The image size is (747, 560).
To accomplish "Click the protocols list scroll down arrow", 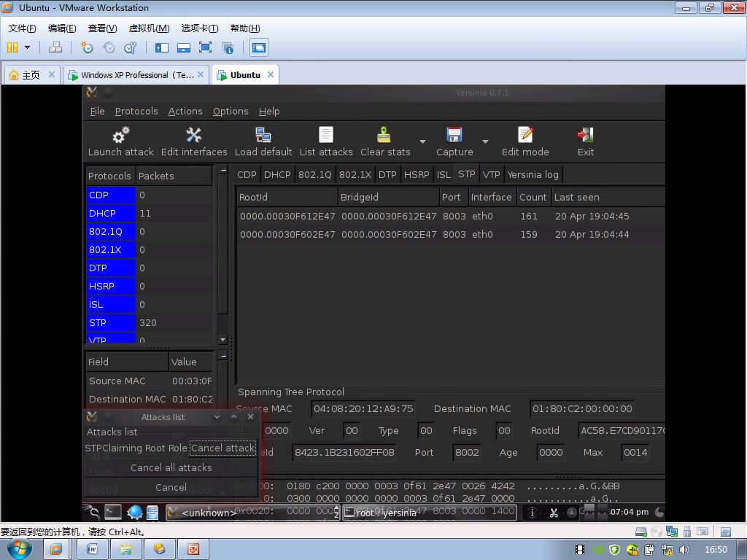I will [x=222, y=340].
